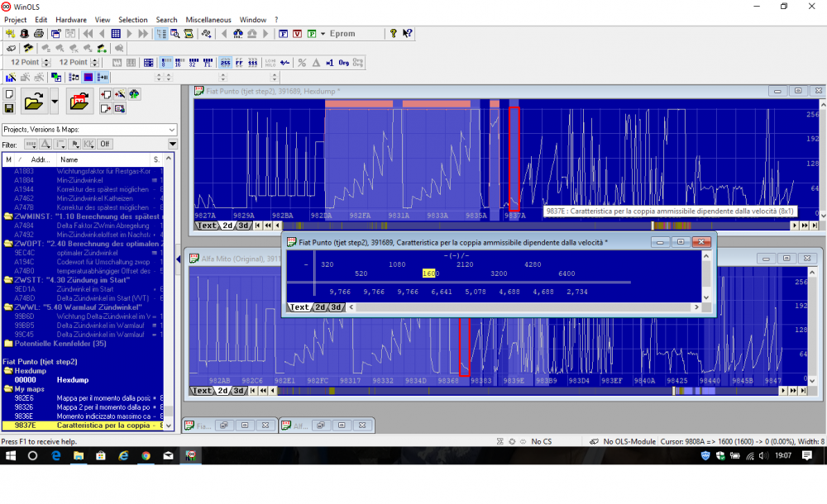Switch to 16-bit data width
This screenshot has width=827, height=504.
(179, 63)
